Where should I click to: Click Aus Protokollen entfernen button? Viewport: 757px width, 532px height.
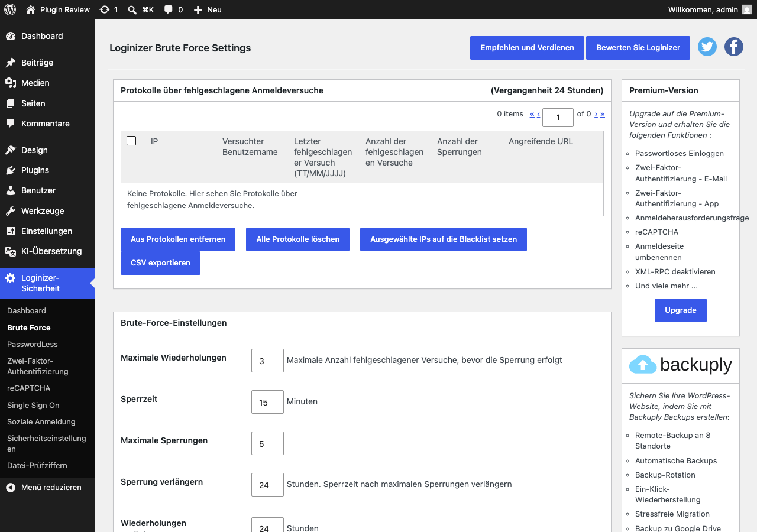click(178, 239)
